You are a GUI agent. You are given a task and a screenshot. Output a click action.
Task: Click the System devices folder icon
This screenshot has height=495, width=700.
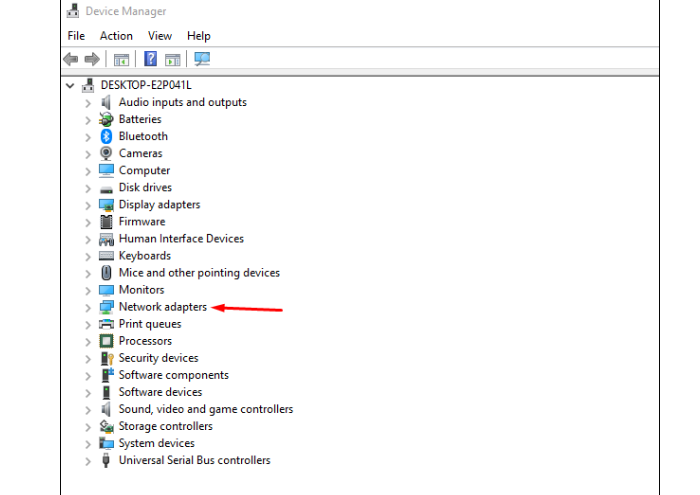tap(106, 443)
